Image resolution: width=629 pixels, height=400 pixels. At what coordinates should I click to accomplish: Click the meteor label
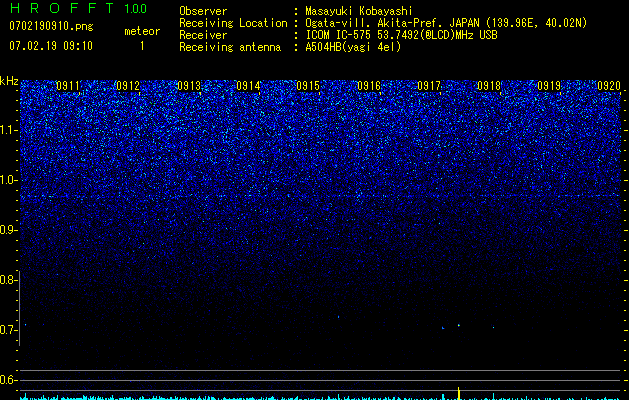(142, 31)
